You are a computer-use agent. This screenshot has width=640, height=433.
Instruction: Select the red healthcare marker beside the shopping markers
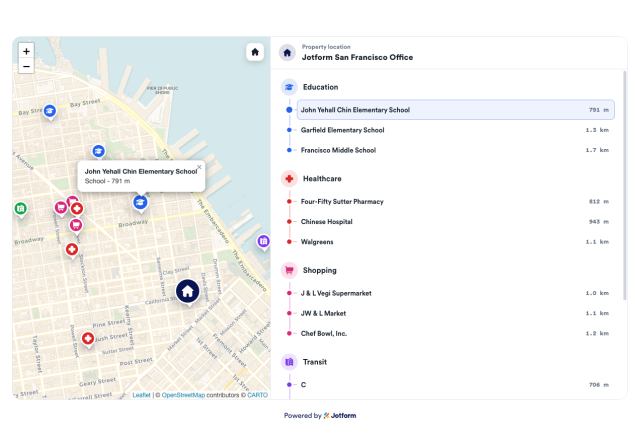(x=77, y=209)
